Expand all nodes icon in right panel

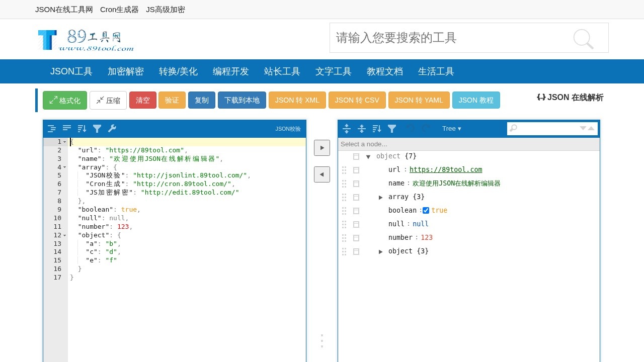(347, 129)
